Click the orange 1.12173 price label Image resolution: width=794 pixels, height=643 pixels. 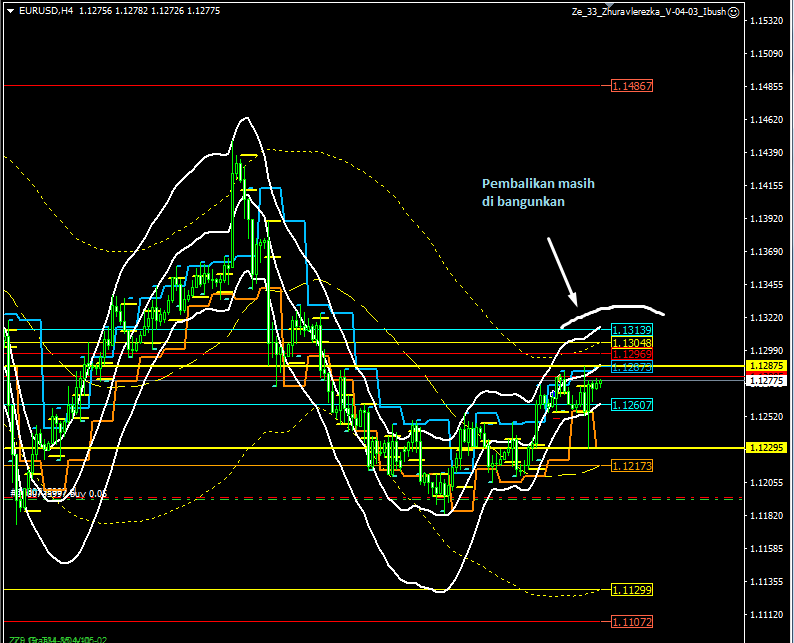(x=632, y=466)
